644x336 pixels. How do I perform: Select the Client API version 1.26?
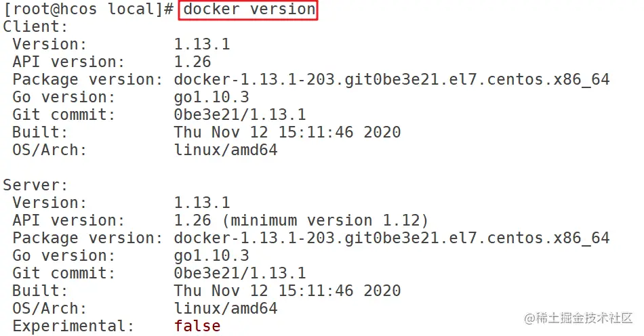click(x=193, y=62)
